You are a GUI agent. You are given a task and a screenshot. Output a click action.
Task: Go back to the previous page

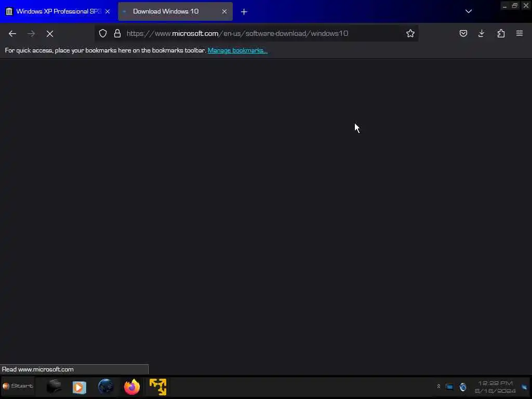12,33
